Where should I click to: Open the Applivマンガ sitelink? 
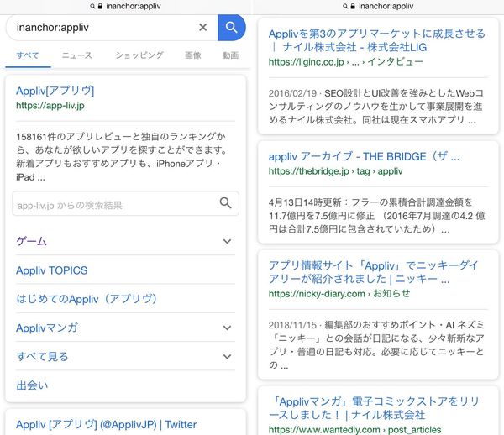coord(47,328)
